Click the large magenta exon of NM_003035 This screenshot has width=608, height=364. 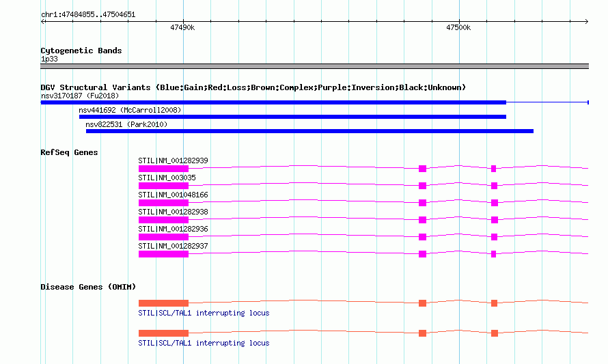pyautogui.click(x=164, y=186)
